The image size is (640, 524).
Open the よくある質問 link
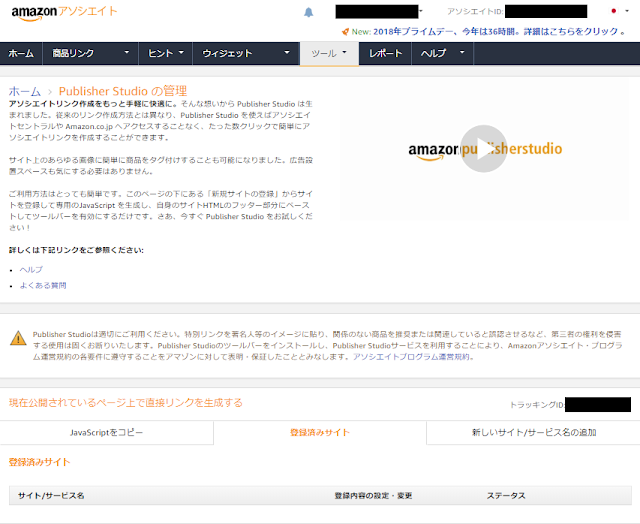(43, 285)
